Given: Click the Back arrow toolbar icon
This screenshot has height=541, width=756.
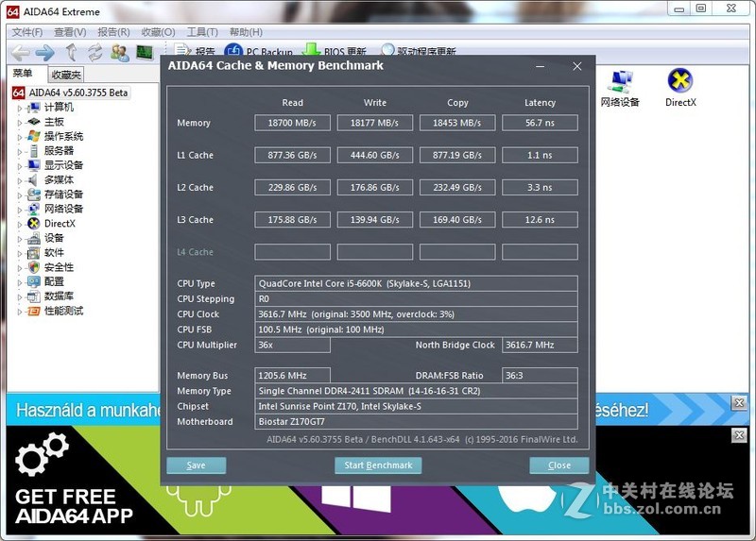Looking at the screenshot, I should click(x=20, y=53).
